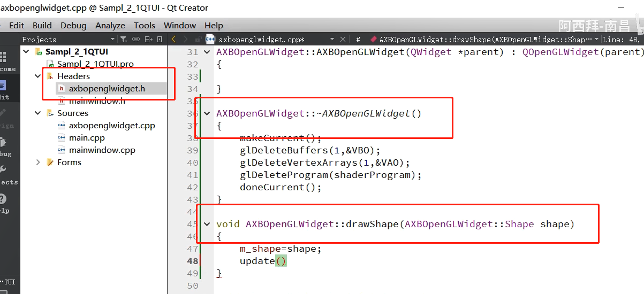Fold the destructor at line 36

pos(207,113)
